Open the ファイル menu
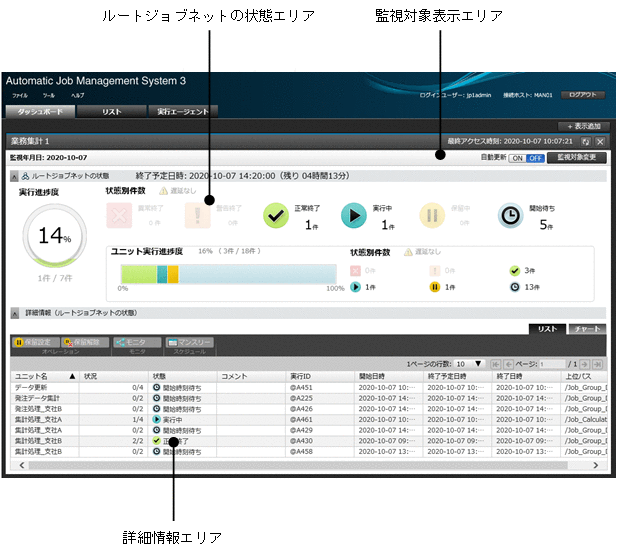Image resolution: width=617 pixels, height=556 pixels. 20,94
